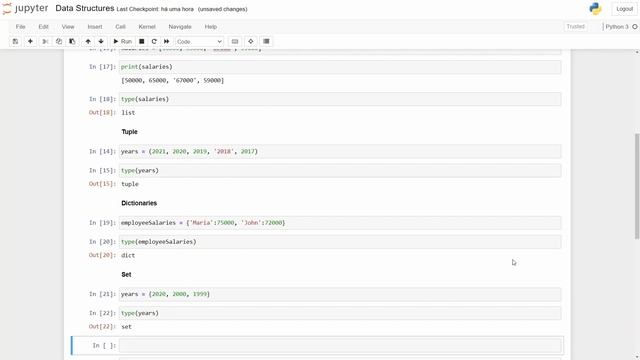Click the output text 'tuple'
This screenshot has height=360, width=640.
tap(130, 184)
